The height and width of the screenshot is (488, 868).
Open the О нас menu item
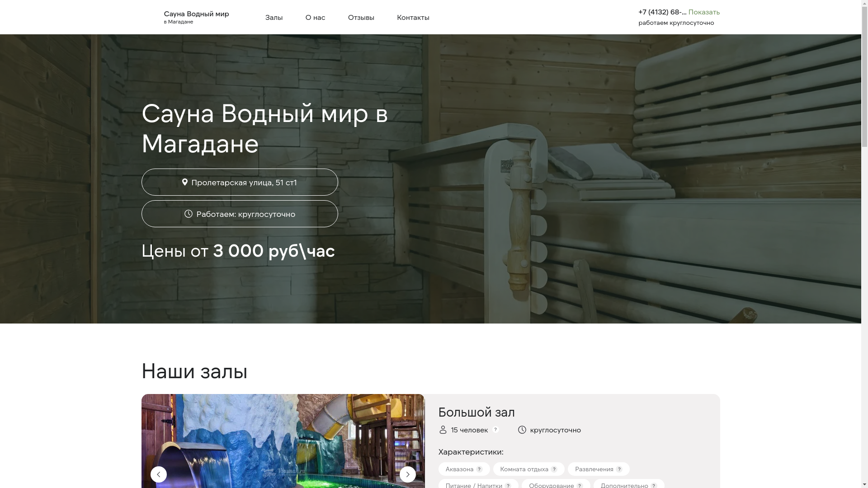(315, 17)
